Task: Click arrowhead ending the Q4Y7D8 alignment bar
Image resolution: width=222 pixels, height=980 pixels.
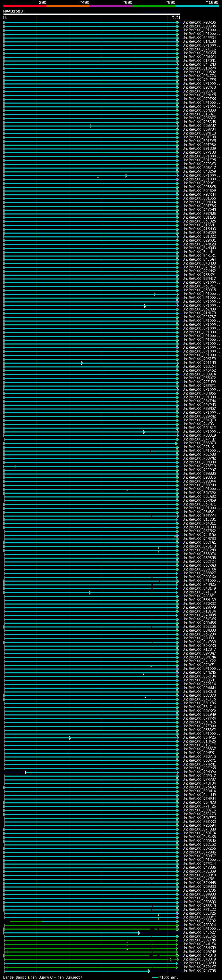Action: pyautogui.click(x=149, y=971)
